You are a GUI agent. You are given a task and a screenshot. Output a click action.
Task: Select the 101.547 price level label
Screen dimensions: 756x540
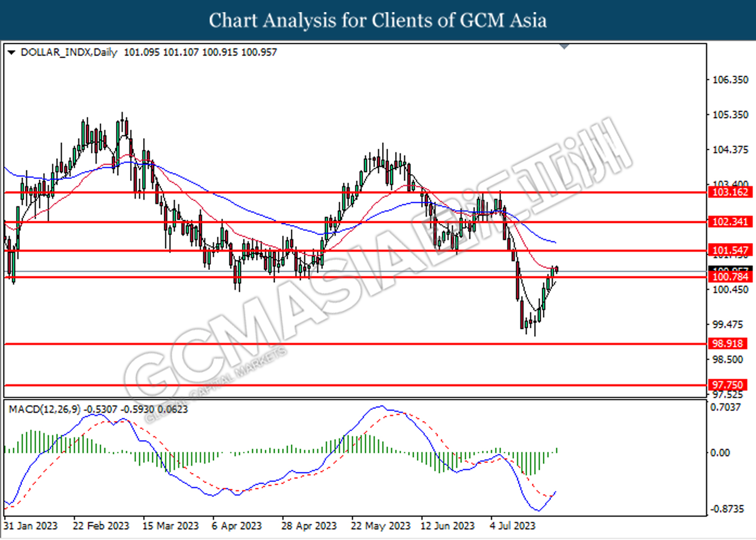point(730,251)
